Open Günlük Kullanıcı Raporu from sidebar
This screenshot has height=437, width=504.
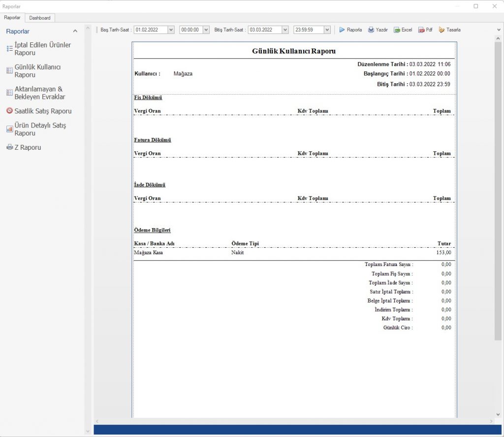37,71
